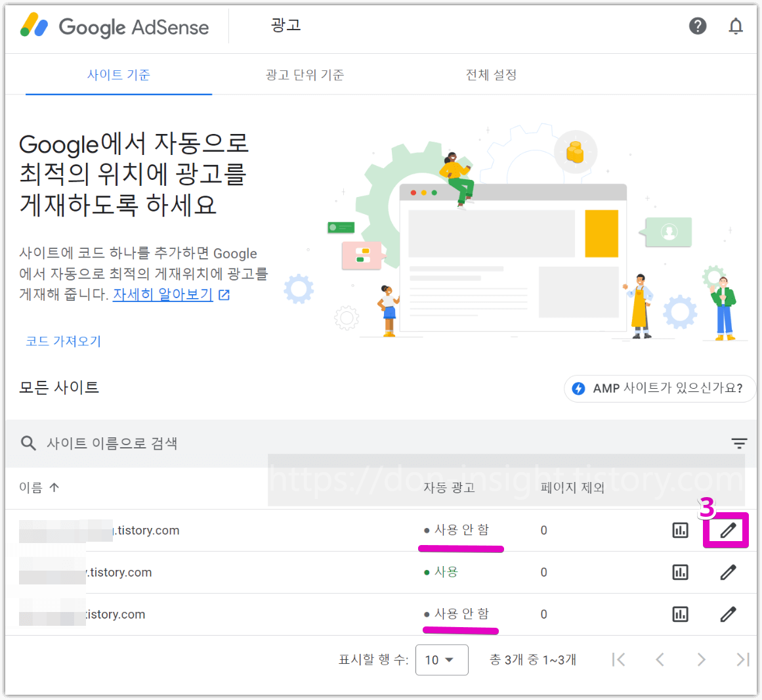This screenshot has height=700, width=762.
Task: Click AMP 사이트가 있으신가요? button
Action: pos(660,388)
